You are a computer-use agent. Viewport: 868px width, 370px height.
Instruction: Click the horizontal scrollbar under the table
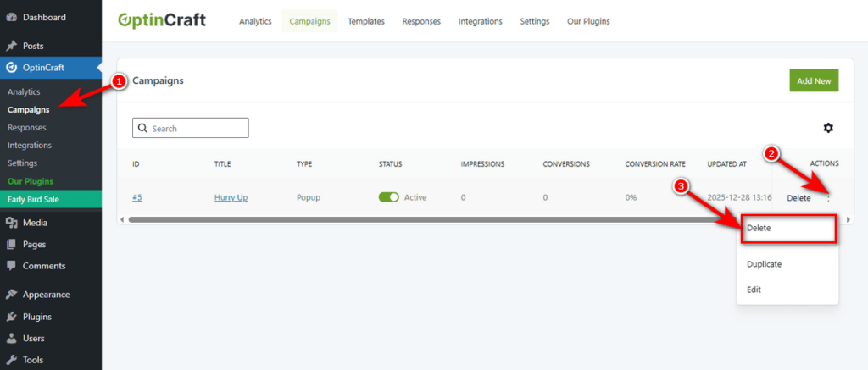[x=424, y=219]
